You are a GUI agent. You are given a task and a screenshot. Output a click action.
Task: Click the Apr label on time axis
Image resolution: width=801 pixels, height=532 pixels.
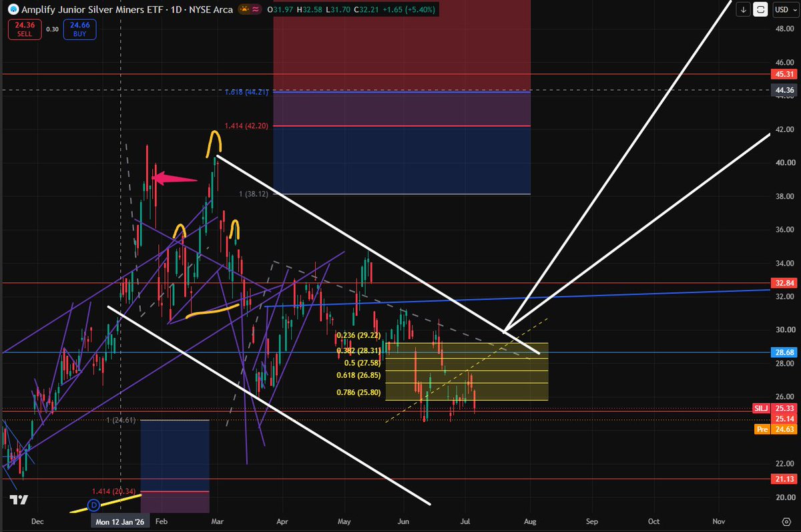coord(282,521)
